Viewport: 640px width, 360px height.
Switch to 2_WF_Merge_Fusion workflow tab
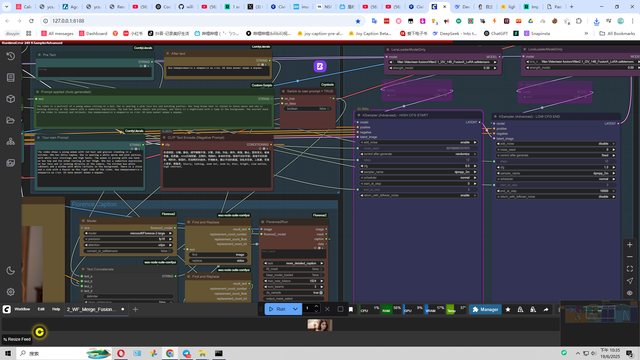tap(91, 309)
